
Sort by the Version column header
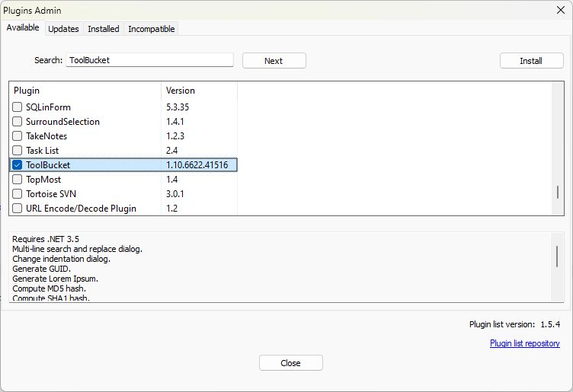click(199, 91)
